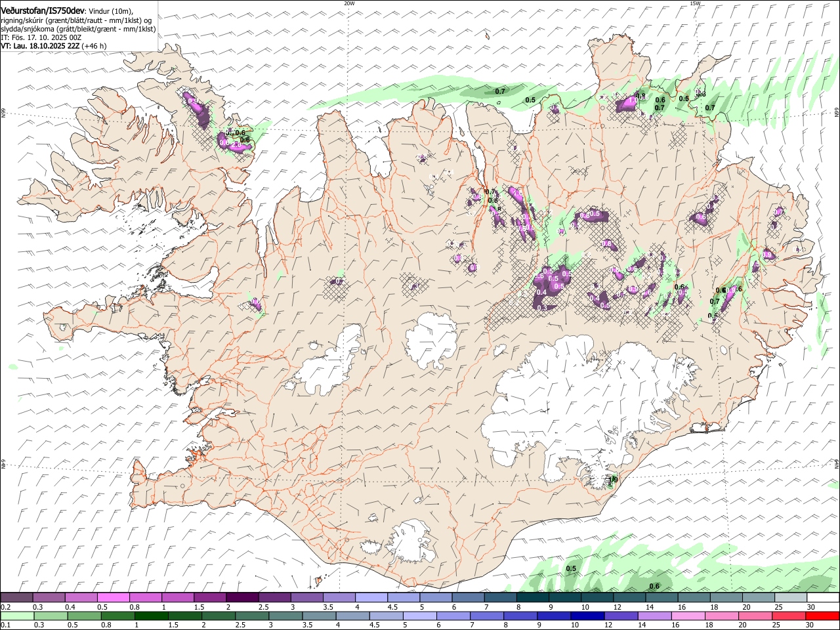Click the pale green 0.1–0.3 rain legend swatch

pyautogui.click(x=18, y=616)
